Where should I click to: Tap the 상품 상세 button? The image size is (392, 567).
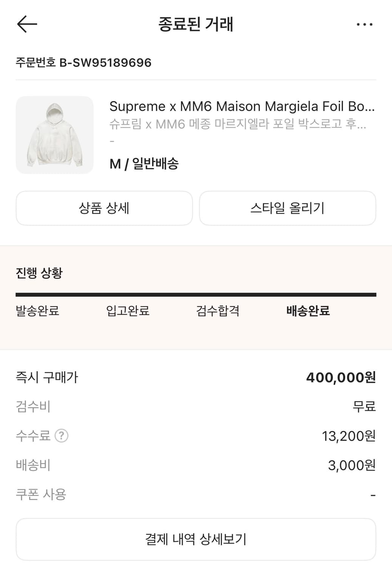coord(104,208)
